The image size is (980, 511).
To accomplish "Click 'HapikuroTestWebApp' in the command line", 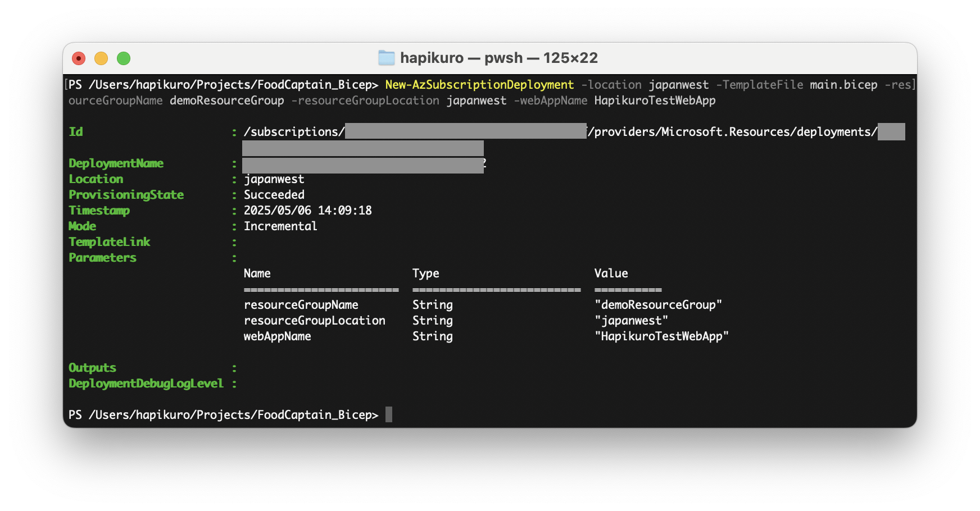I will [655, 101].
